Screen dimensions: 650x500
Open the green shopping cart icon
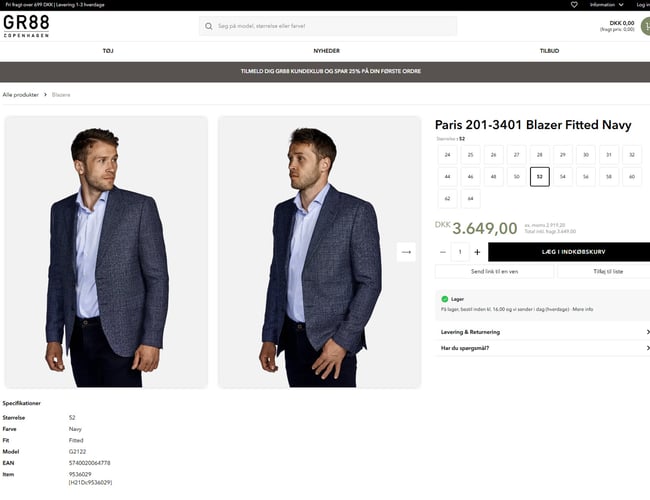tap(646, 26)
